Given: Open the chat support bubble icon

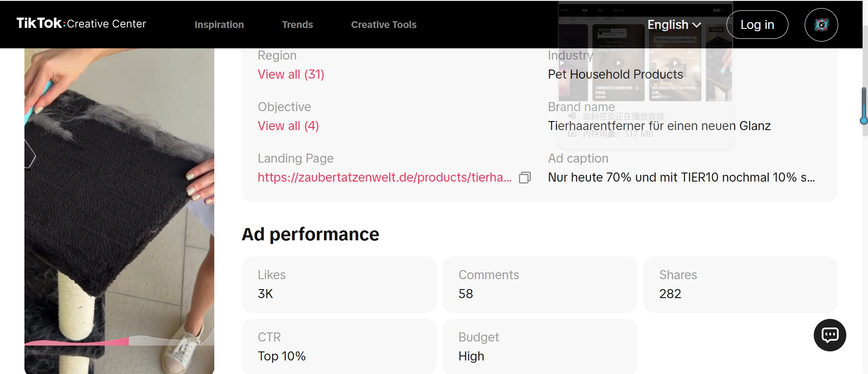Looking at the screenshot, I should click(x=830, y=335).
